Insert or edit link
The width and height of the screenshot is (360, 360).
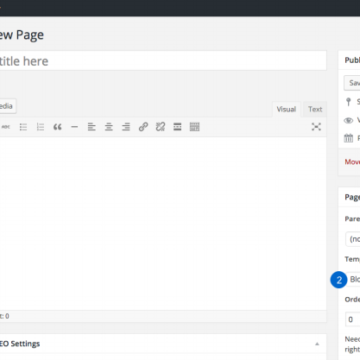tap(143, 127)
